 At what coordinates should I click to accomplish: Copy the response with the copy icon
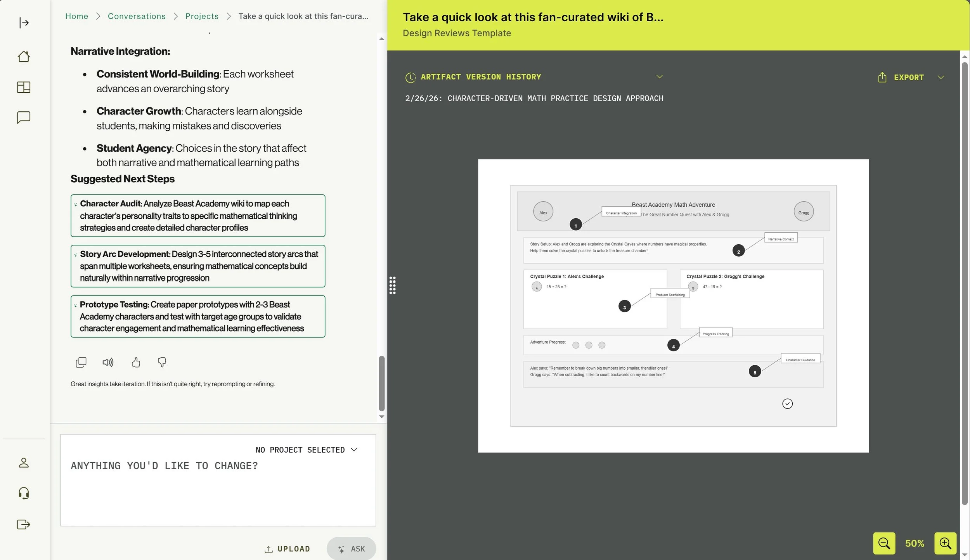click(81, 362)
